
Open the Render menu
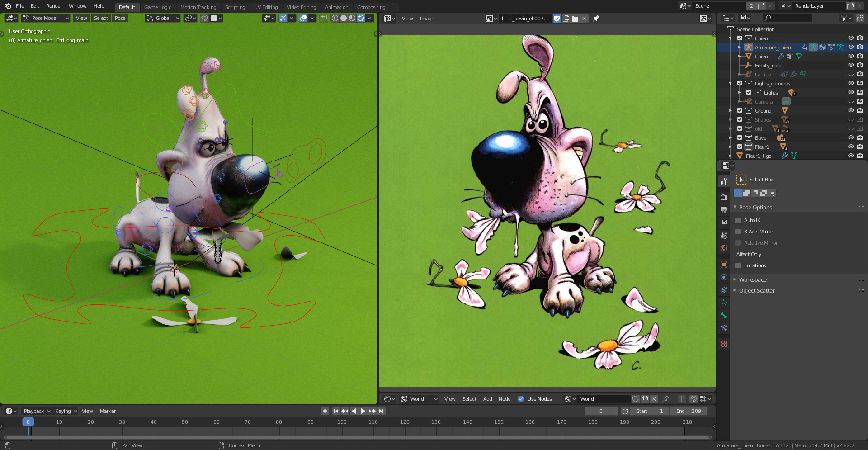pyautogui.click(x=54, y=6)
